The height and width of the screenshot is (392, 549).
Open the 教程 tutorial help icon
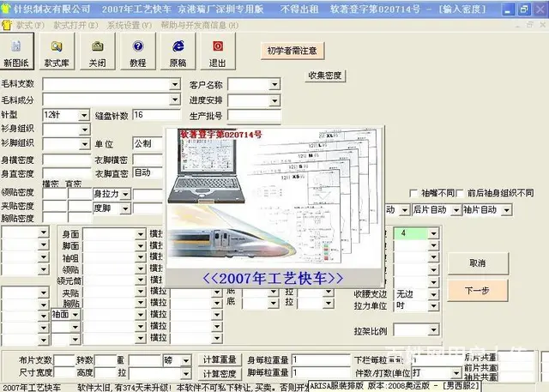pos(137,51)
